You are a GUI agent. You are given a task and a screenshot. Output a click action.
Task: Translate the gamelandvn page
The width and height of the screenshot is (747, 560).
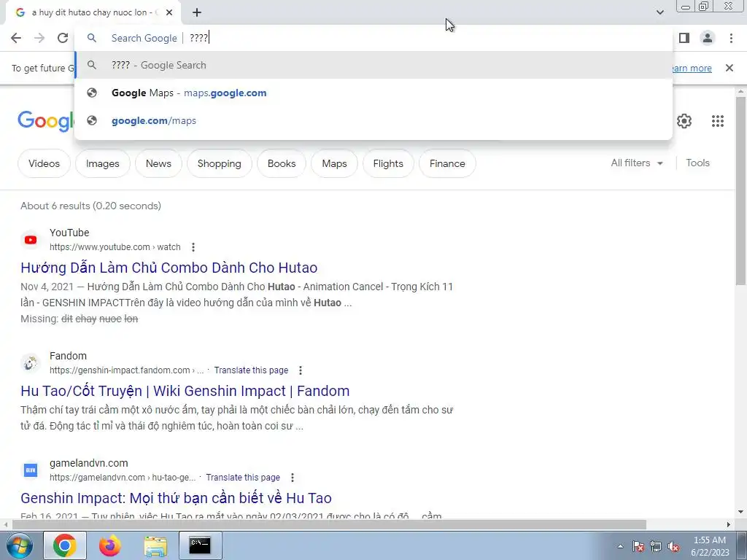(x=243, y=477)
